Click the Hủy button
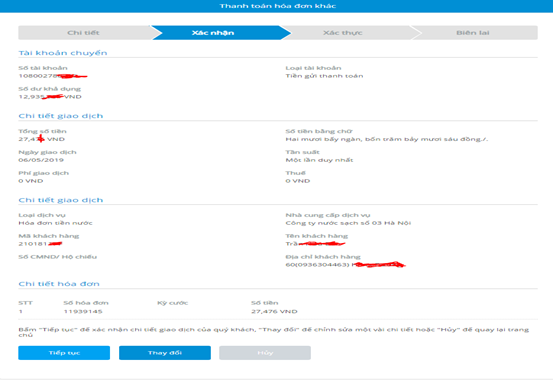 click(265, 352)
